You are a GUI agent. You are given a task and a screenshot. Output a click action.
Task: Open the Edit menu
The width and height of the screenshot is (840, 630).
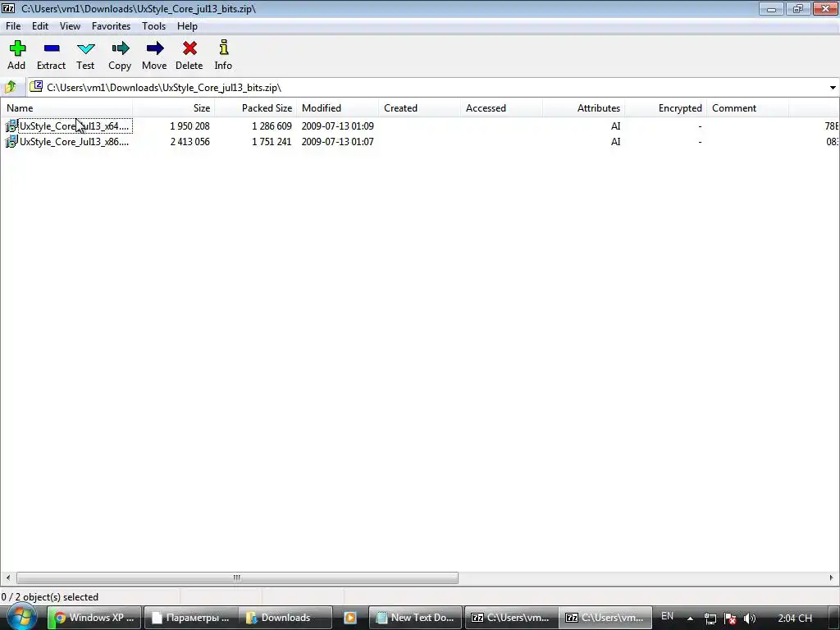click(x=40, y=25)
